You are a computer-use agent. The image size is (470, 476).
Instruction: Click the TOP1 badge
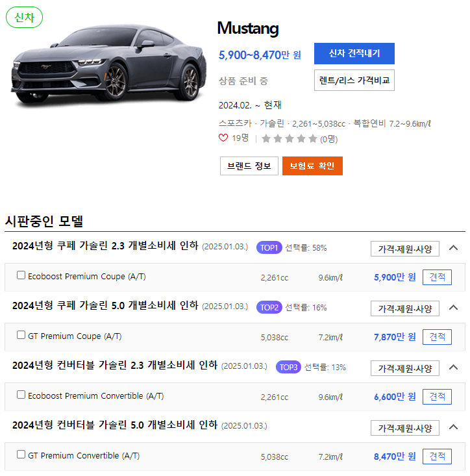pos(269,247)
